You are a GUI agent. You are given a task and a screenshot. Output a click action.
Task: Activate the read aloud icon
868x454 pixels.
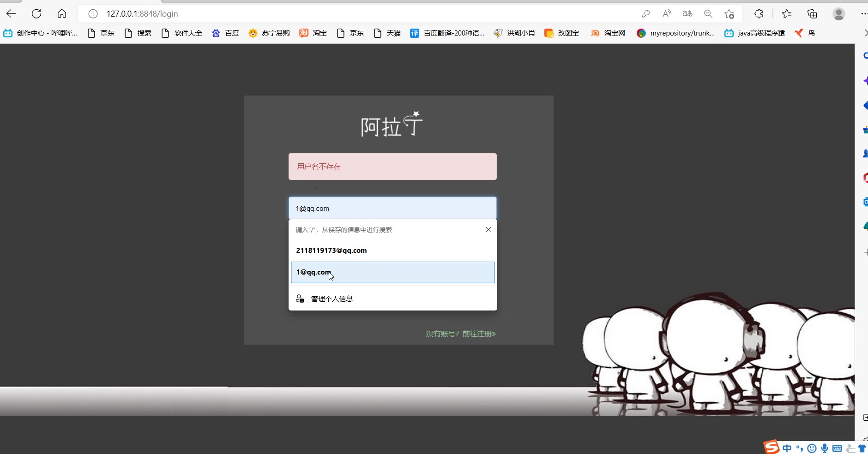tap(667, 14)
